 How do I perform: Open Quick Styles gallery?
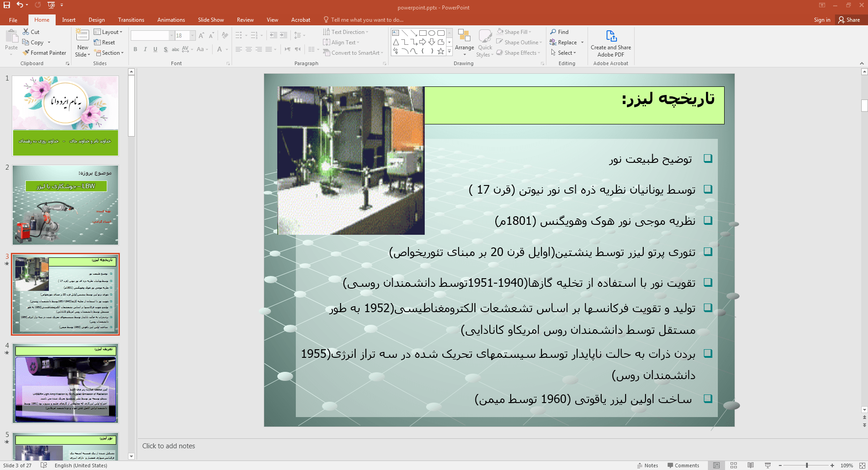485,43
